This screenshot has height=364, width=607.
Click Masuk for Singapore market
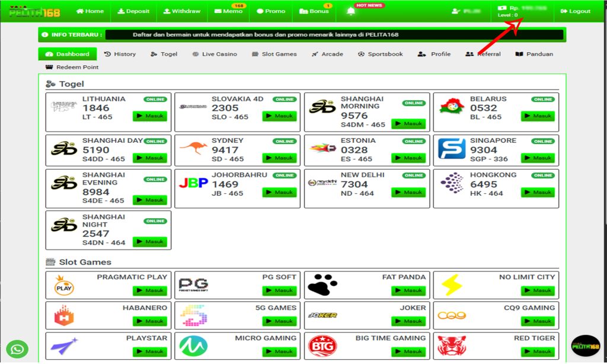[538, 158]
